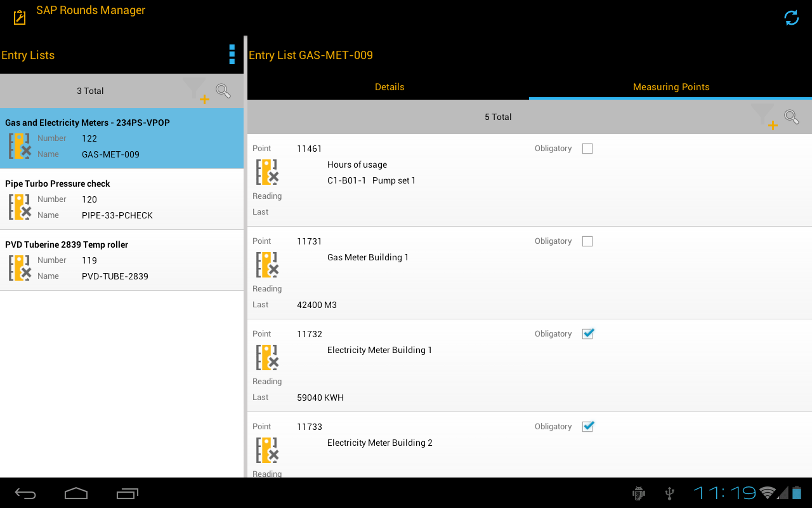
Task: Tap the SAP Rounds Manager title
Action: pos(91,10)
